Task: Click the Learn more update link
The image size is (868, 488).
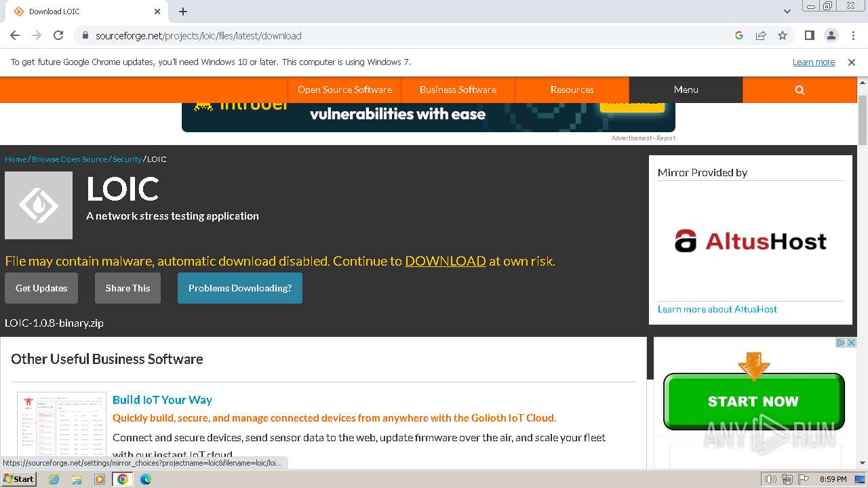Action: click(x=814, y=62)
